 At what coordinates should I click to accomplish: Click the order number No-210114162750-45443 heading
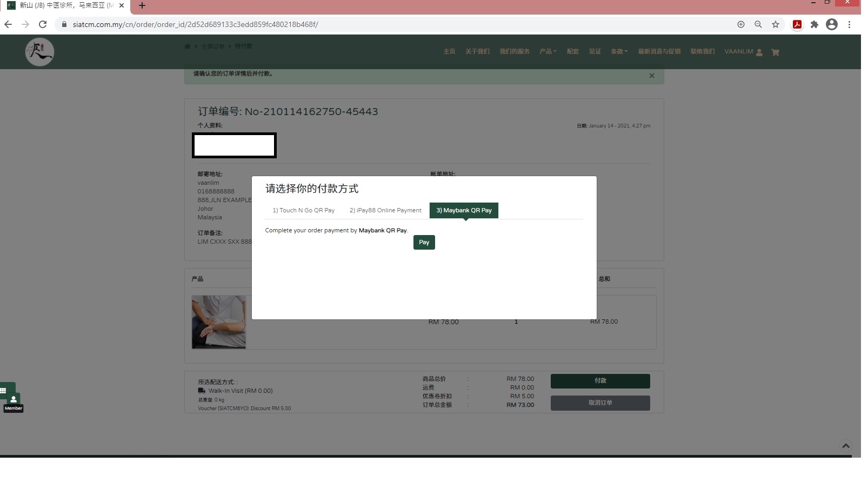coord(288,112)
